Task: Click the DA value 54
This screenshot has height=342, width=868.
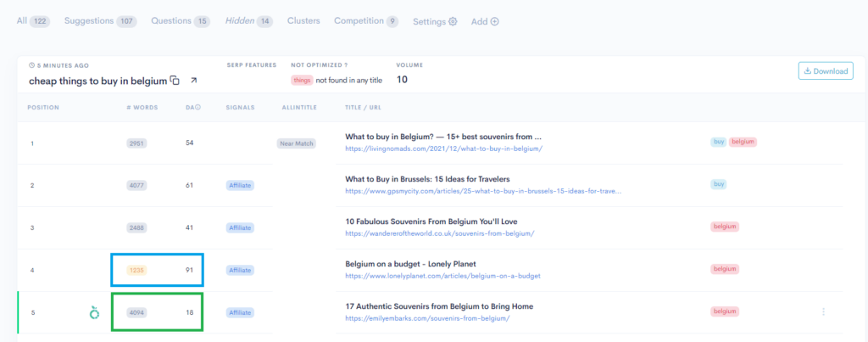Action: click(189, 143)
